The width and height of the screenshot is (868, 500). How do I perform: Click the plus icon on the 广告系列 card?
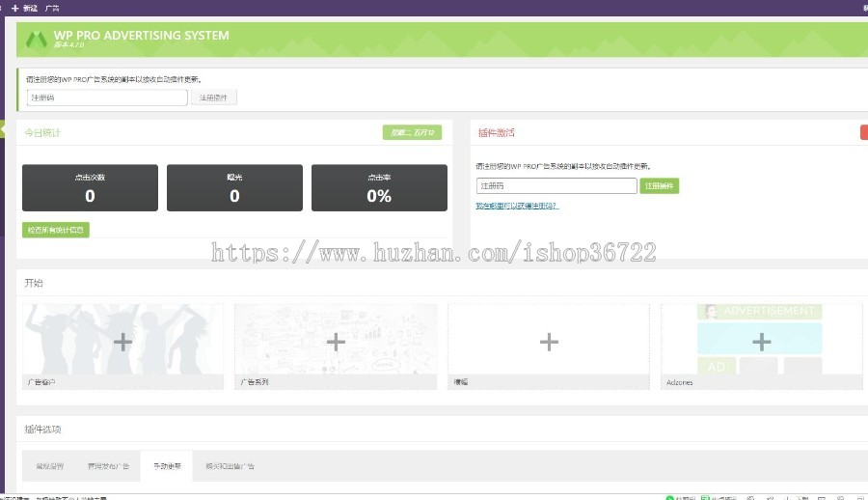pos(336,342)
